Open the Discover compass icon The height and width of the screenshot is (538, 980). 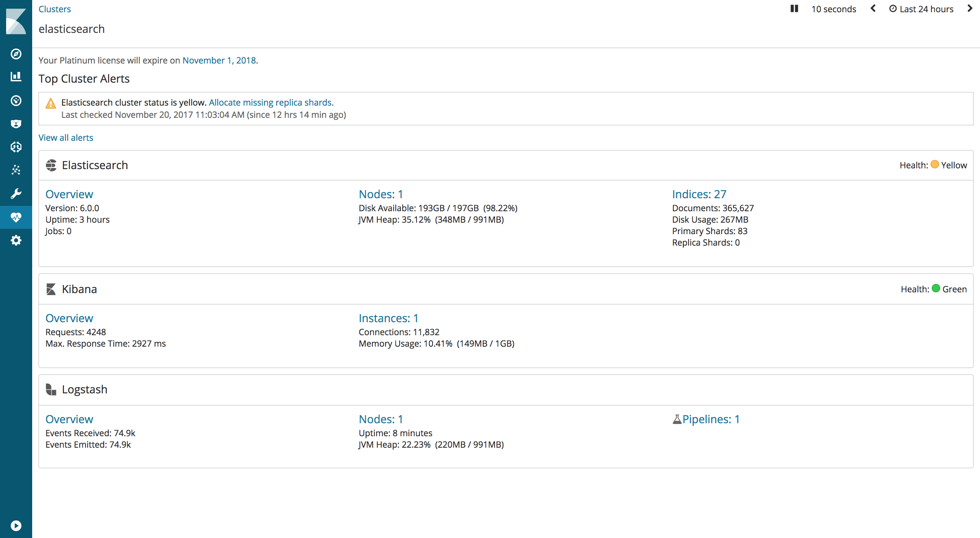(x=16, y=54)
